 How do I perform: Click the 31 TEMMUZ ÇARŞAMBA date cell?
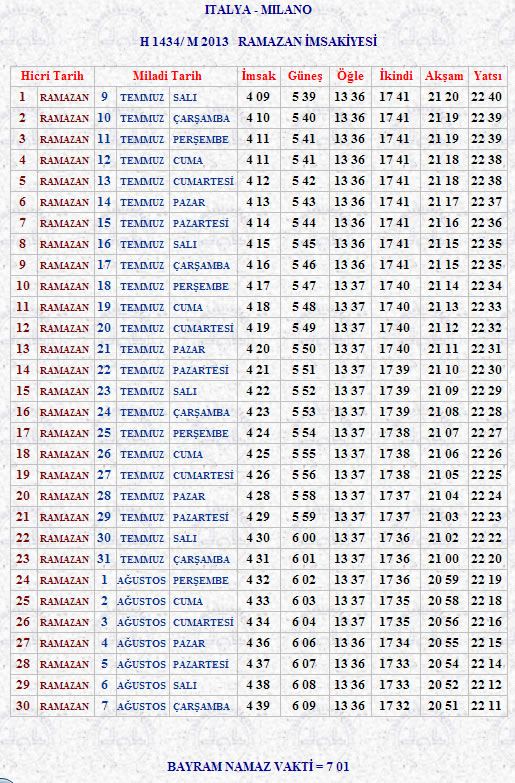[166, 559]
